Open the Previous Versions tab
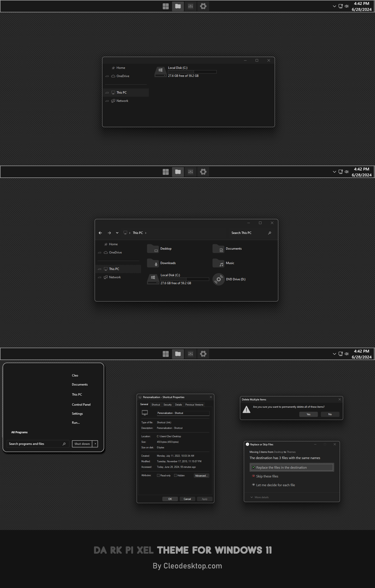 coord(194,405)
